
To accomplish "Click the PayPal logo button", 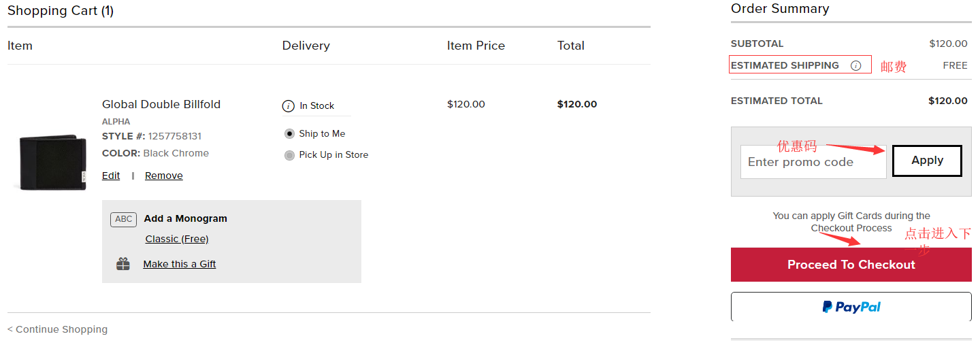I will pos(851,307).
